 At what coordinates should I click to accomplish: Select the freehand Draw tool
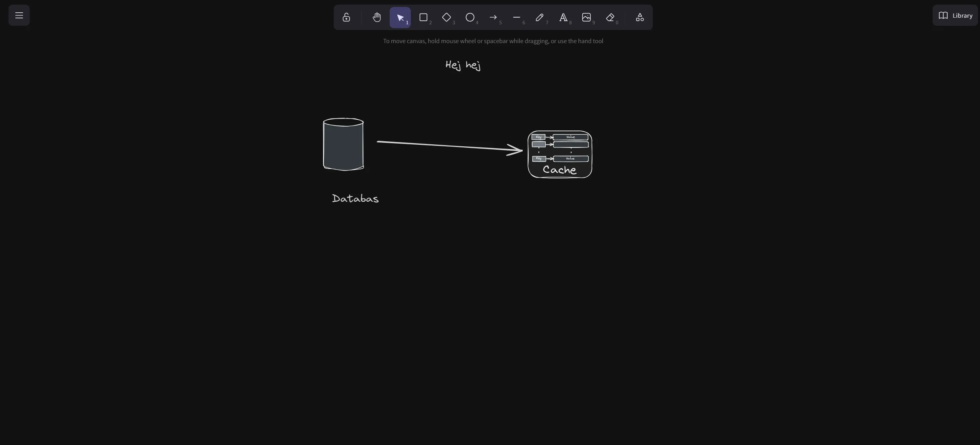coord(540,17)
